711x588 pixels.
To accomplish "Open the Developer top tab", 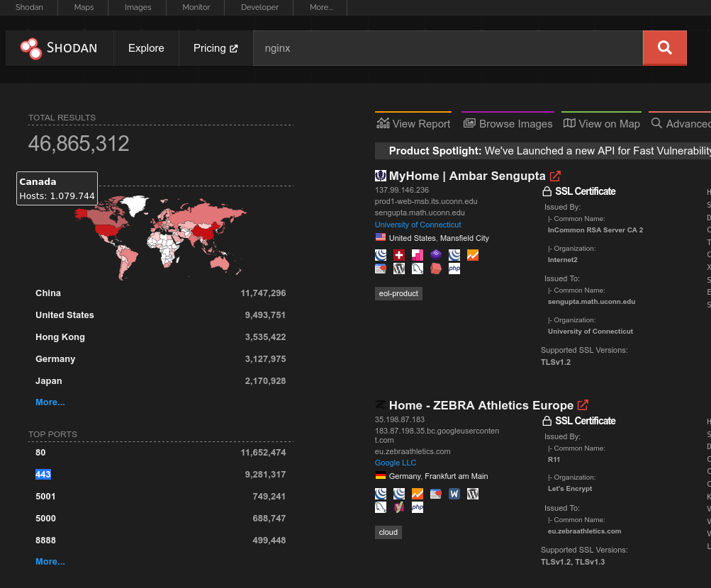I will 259,7.
